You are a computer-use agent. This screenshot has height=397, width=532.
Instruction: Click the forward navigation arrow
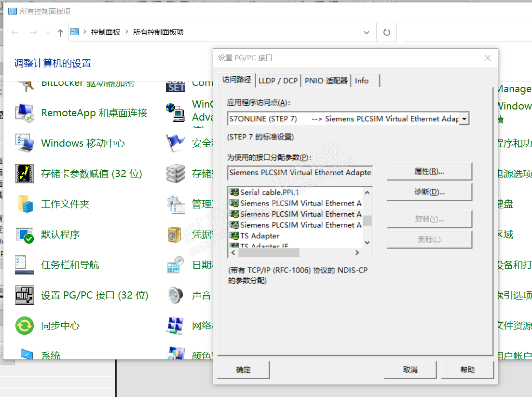point(33,33)
